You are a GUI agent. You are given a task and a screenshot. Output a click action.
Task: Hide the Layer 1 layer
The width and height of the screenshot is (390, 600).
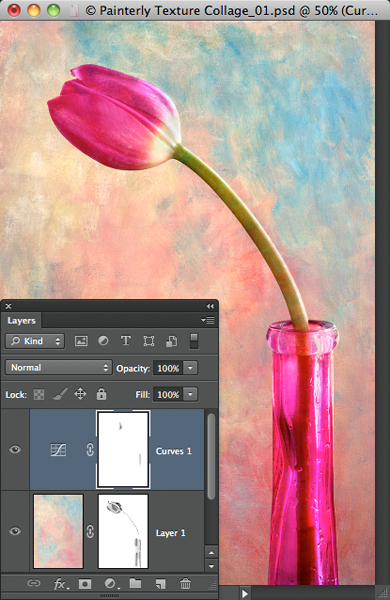pos(15,531)
